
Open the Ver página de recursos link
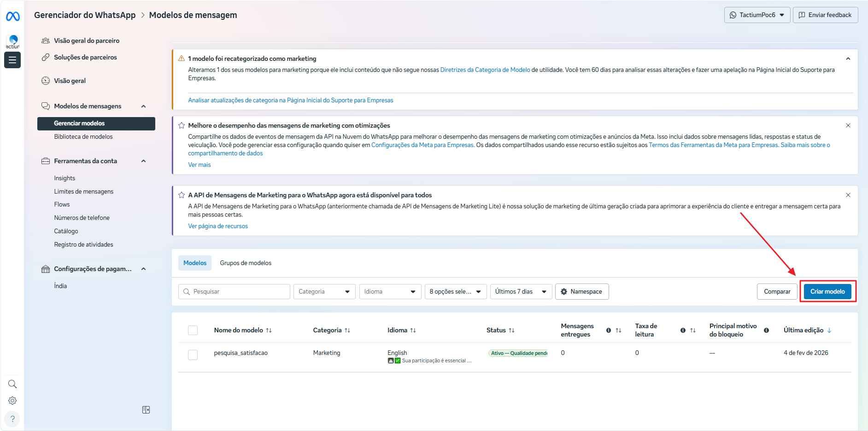point(218,226)
